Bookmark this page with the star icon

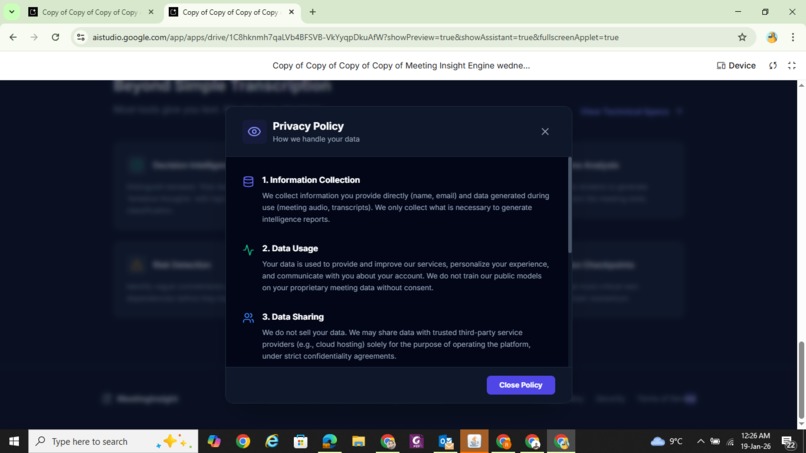(x=742, y=37)
